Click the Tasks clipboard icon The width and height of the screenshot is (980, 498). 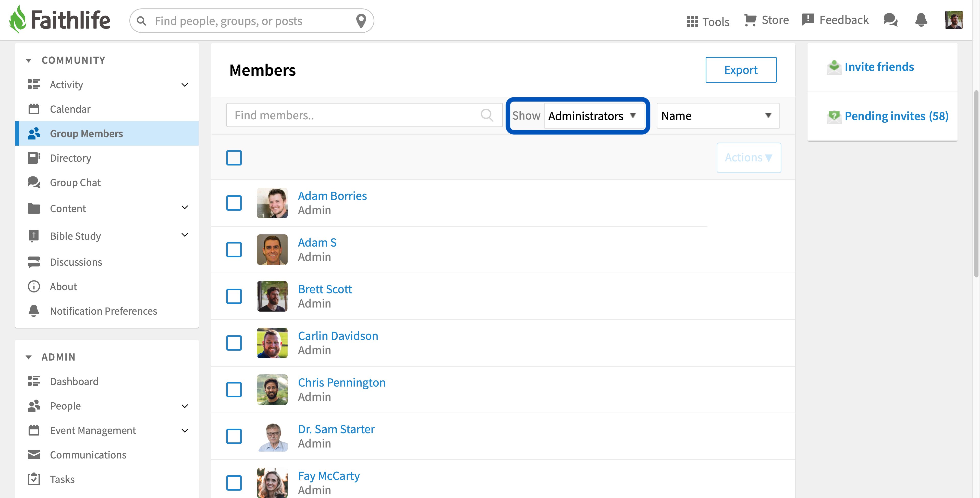pos(34,479)
